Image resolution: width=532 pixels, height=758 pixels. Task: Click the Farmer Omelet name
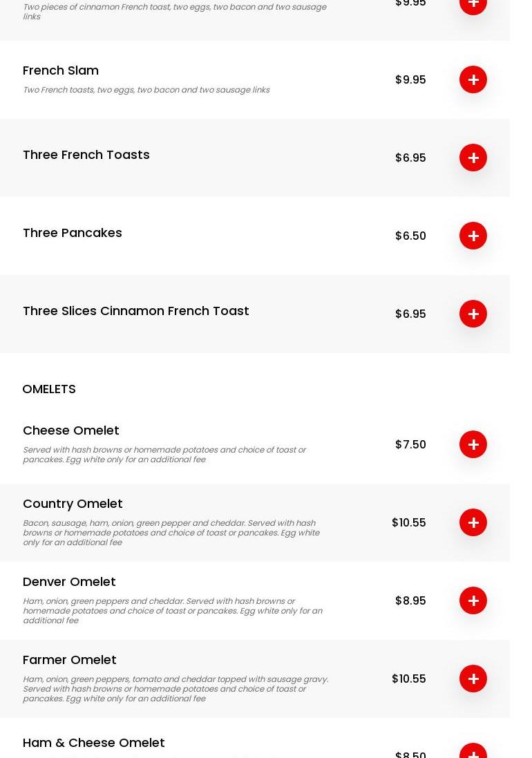pos(70,660)
